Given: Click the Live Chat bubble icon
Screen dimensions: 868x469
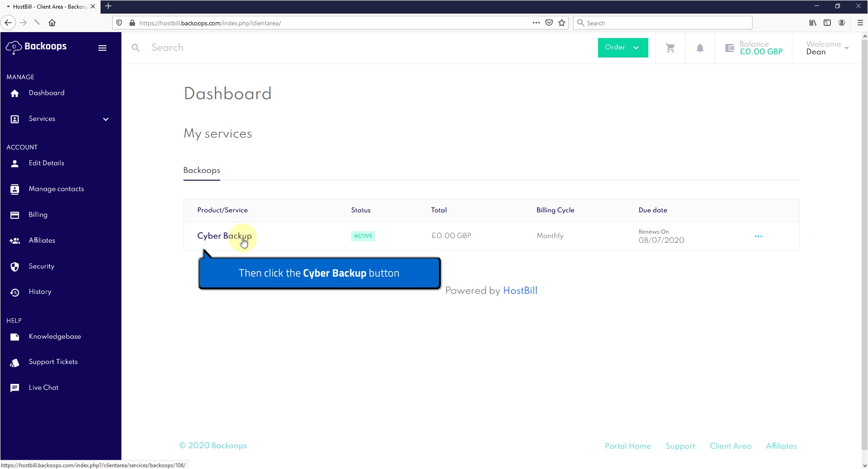Looking at the screenshot, I should (15, 388).
